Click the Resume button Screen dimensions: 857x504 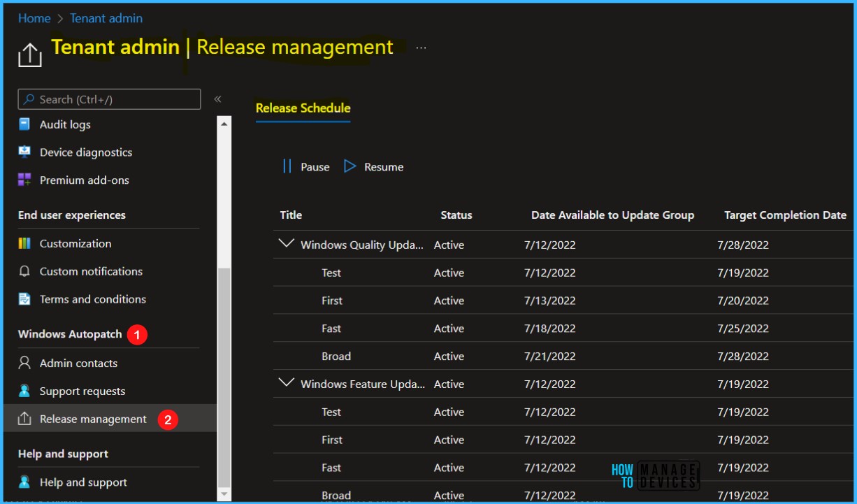coord(374,166)
